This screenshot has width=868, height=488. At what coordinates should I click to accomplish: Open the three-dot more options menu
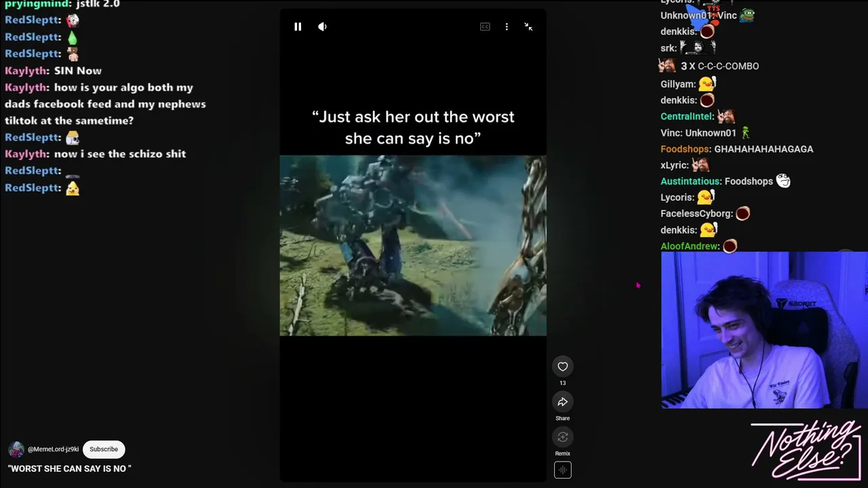click(507, 26)
